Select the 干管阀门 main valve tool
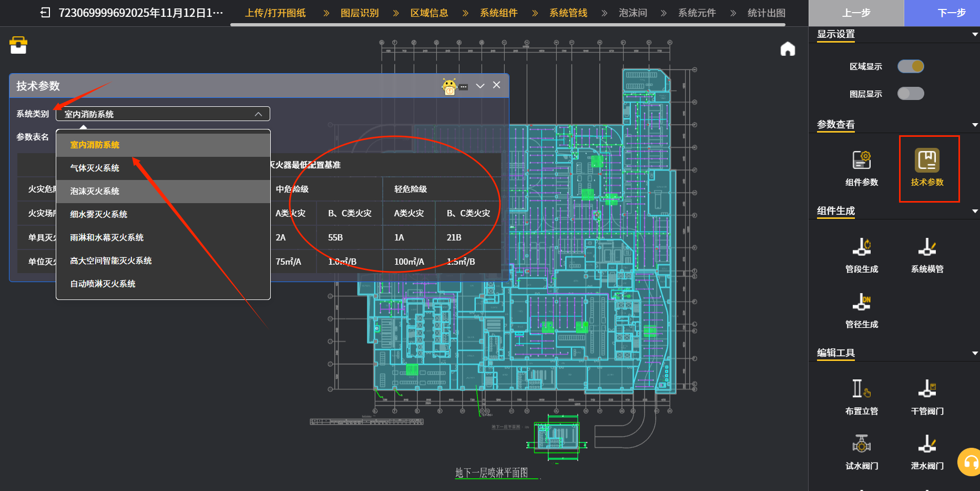This screenshot has height=491, width=980. [927, 389]
